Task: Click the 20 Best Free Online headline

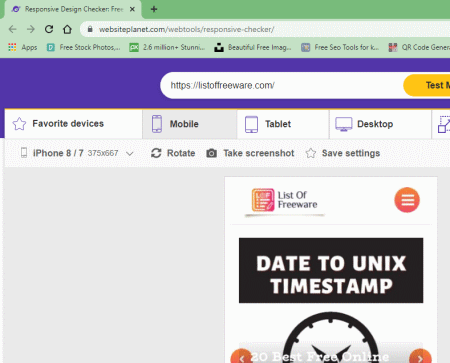Action: click(x=319, y=357)
